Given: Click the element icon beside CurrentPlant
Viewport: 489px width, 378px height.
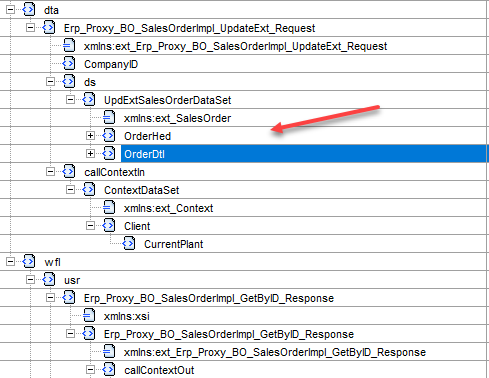Looking at the screenshot, I should (129, 244).
